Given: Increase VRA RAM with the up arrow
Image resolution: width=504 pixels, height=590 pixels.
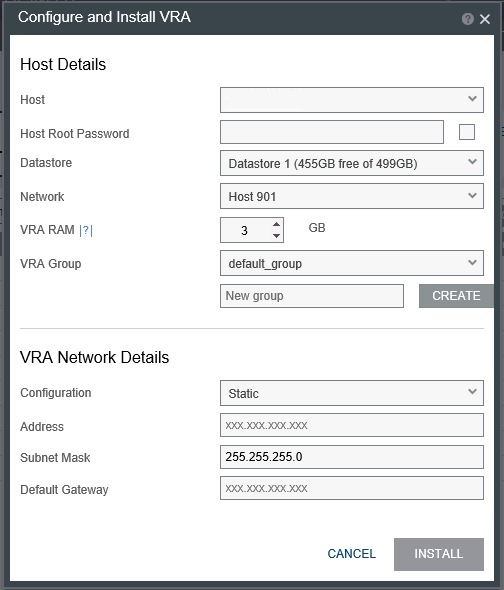Looking at the screenshot, I should [276, 224].
